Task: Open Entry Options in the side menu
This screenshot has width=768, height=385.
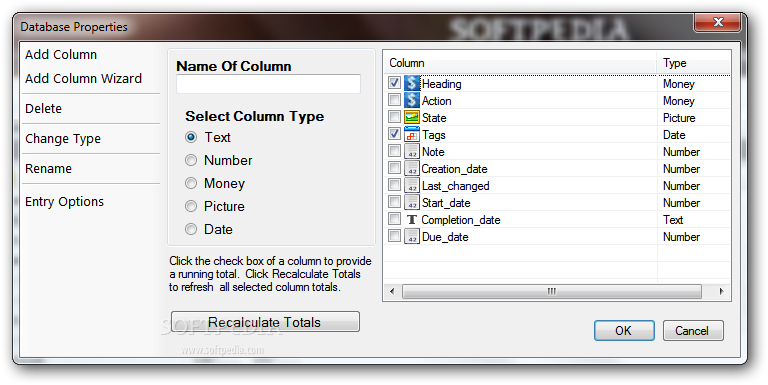Action: [x=65, y=202]
